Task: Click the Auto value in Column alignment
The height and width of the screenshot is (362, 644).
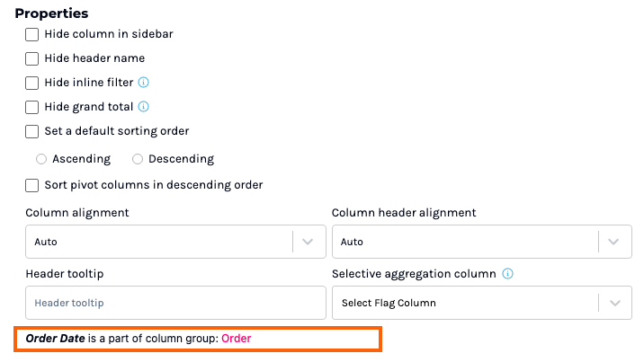Action: pyautogui.click(x=47, y=242)
